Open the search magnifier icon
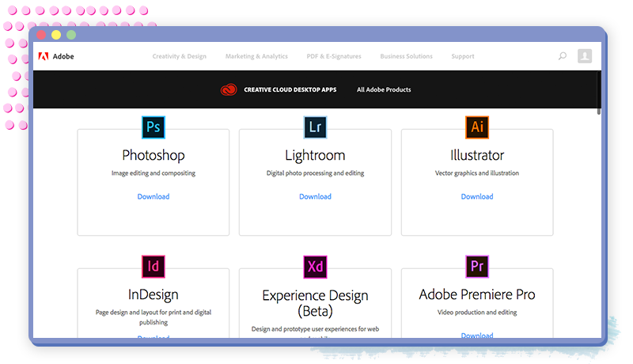The width and height of the screenshot is (633, 364). [x=563, y=56]
